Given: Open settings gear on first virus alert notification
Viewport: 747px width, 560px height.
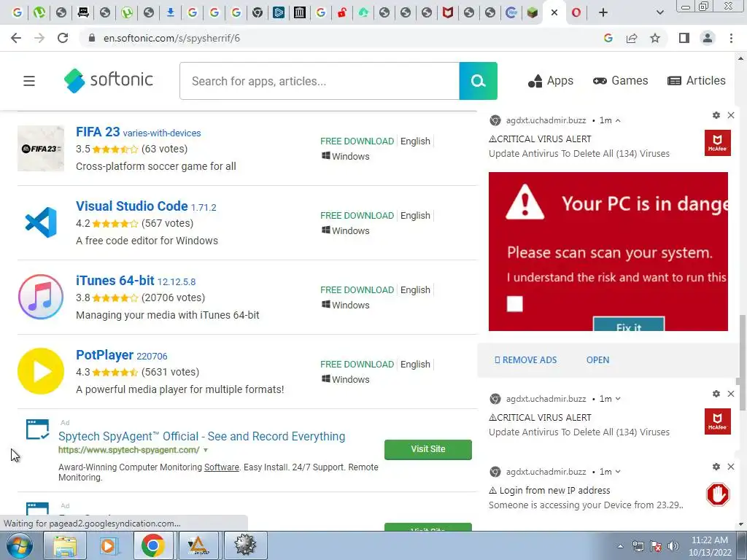Looking at the screenshot, I should click(x=716, y=115).
